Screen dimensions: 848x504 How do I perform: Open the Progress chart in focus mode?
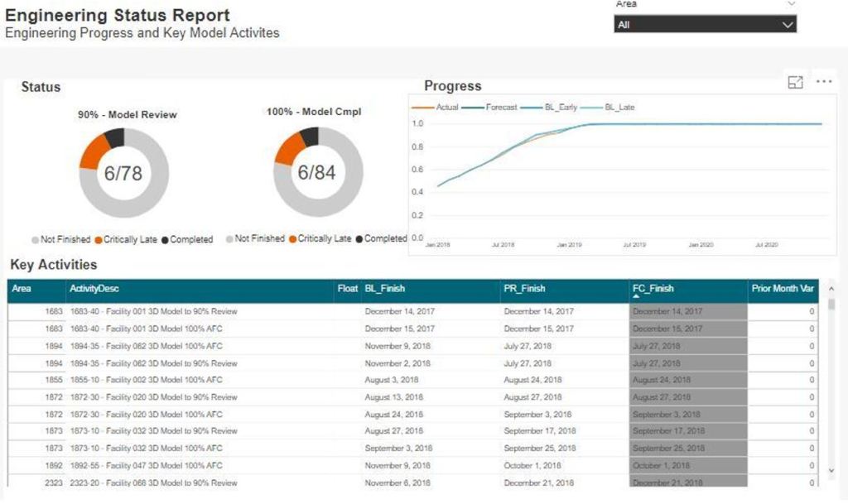click(794, 82)
